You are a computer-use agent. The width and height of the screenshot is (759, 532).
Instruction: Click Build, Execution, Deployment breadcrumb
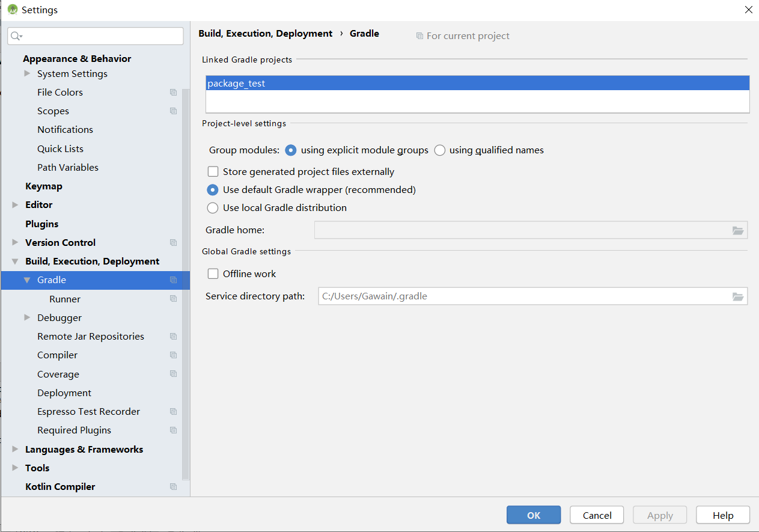click(x=266, y=34)
